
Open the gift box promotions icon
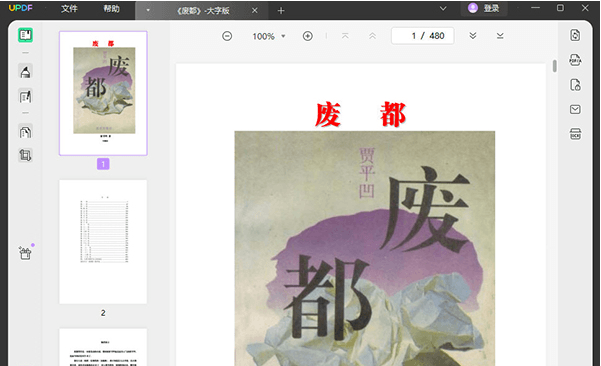[x=26, y=253]
